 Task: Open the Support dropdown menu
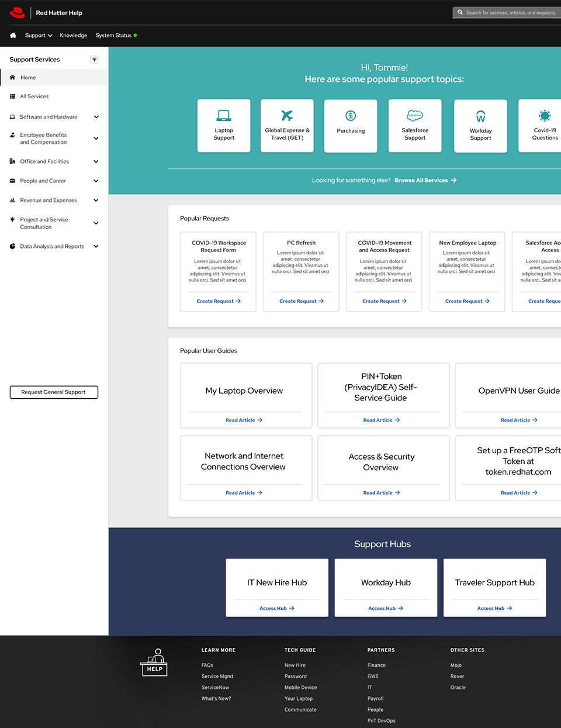click(x=39, y=35)
